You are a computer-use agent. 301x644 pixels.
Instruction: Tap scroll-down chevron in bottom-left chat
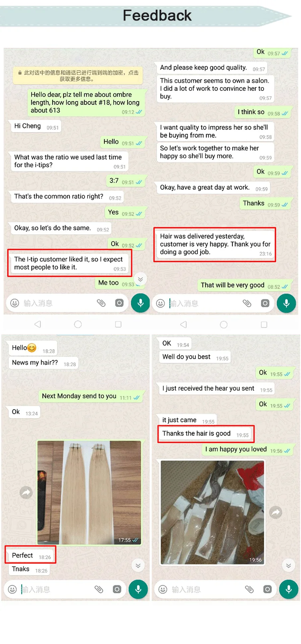pyautogui.click(x=138, y=566)
